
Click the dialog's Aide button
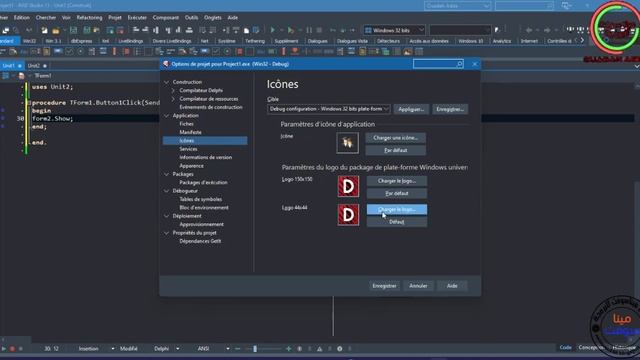click(452, 286)
